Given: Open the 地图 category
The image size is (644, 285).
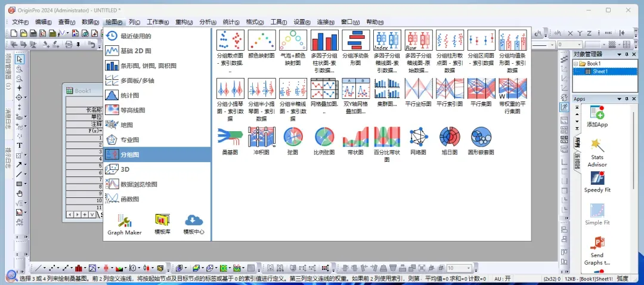Looking at the screenshot, I should [157, 125].
